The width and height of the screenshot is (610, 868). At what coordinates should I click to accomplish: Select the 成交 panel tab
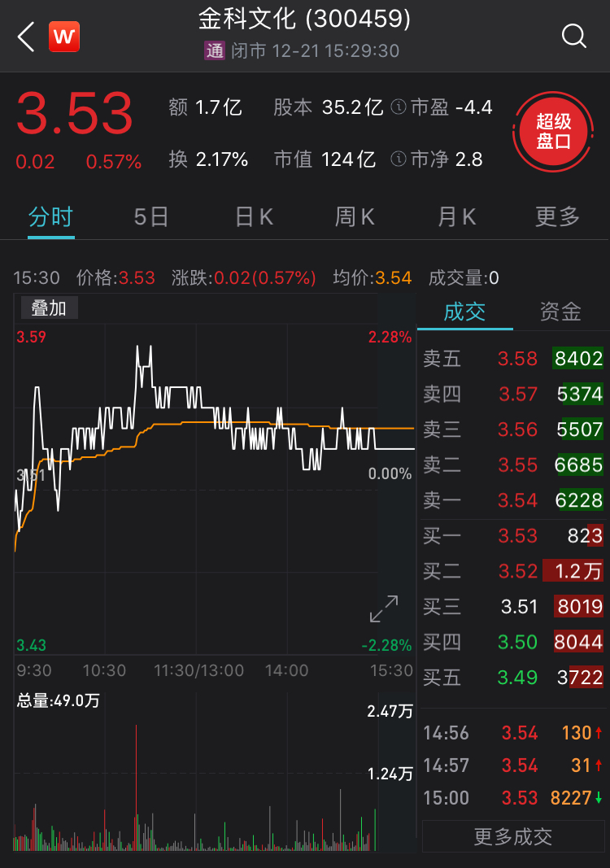click(464, 312)
